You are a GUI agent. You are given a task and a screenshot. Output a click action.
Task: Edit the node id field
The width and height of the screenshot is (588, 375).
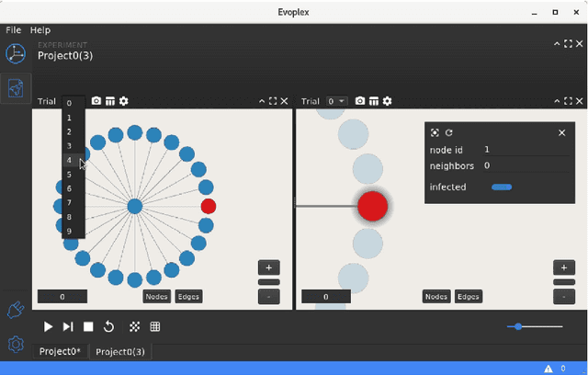click(x=526, y=150)
